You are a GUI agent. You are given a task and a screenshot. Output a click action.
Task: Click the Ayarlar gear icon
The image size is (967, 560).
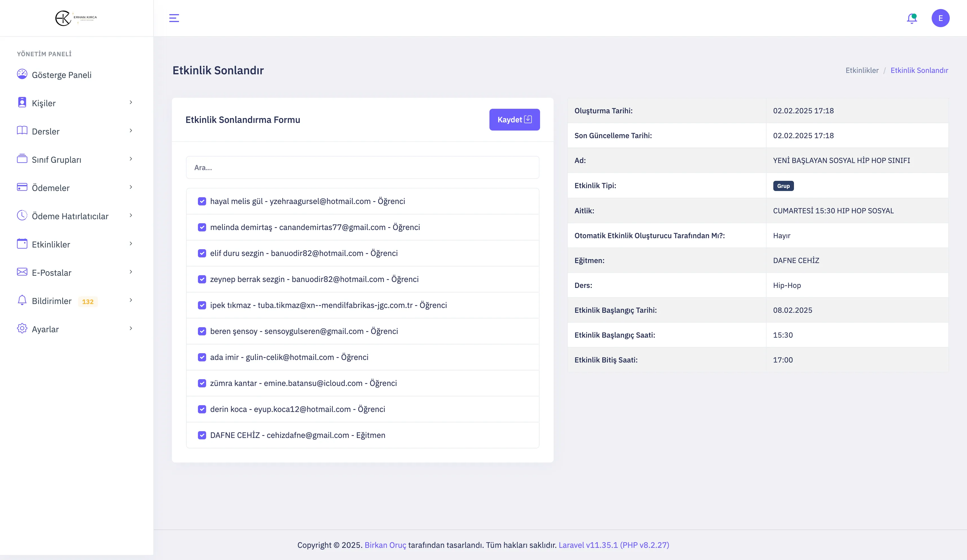click(22, 329)
